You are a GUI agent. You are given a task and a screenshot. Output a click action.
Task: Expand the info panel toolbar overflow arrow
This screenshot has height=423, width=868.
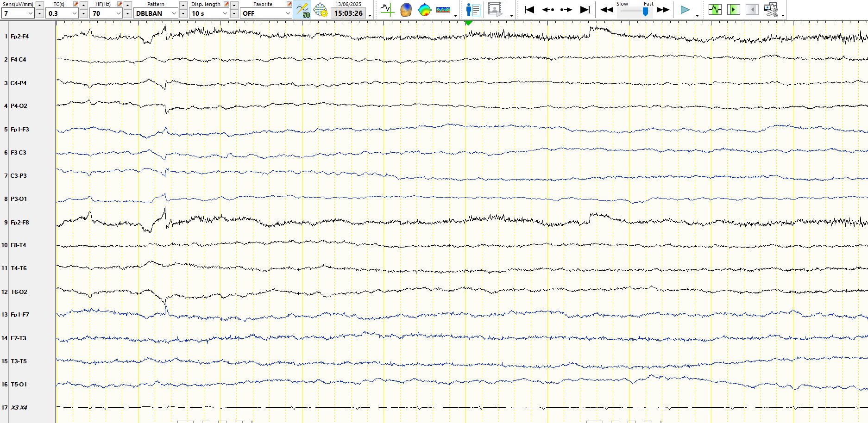511,16
